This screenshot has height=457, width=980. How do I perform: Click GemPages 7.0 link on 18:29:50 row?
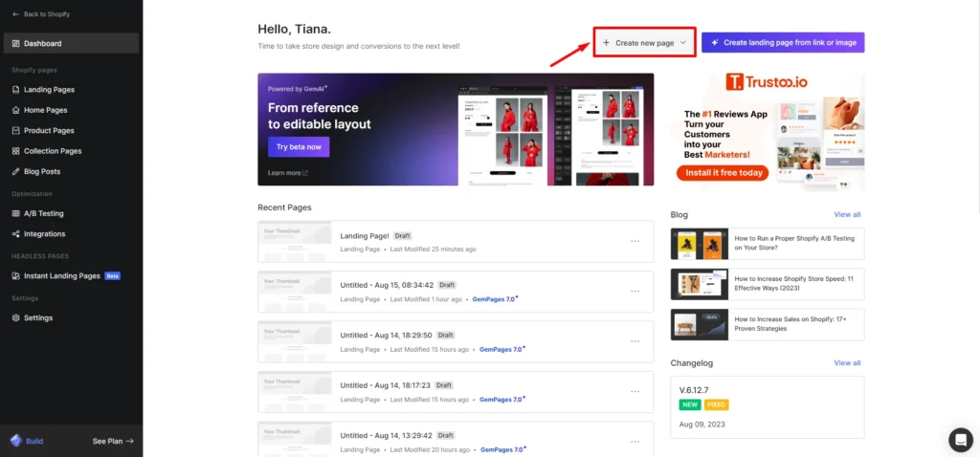[502, 349]
